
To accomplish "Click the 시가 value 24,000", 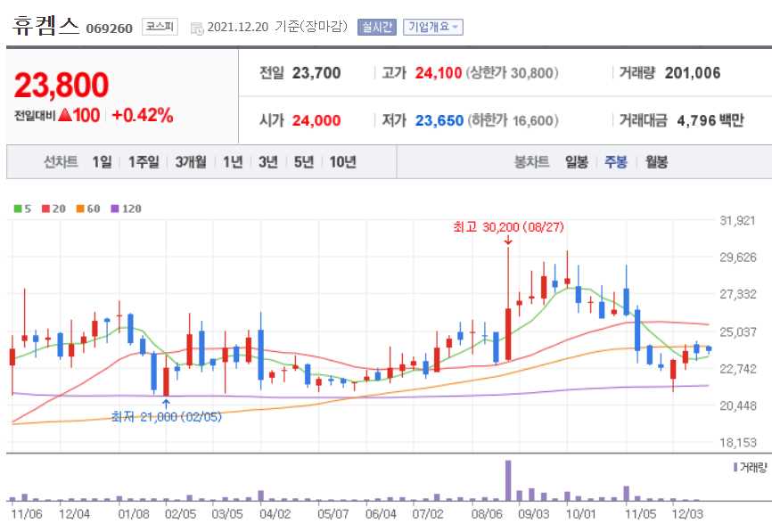I will 316,120.
